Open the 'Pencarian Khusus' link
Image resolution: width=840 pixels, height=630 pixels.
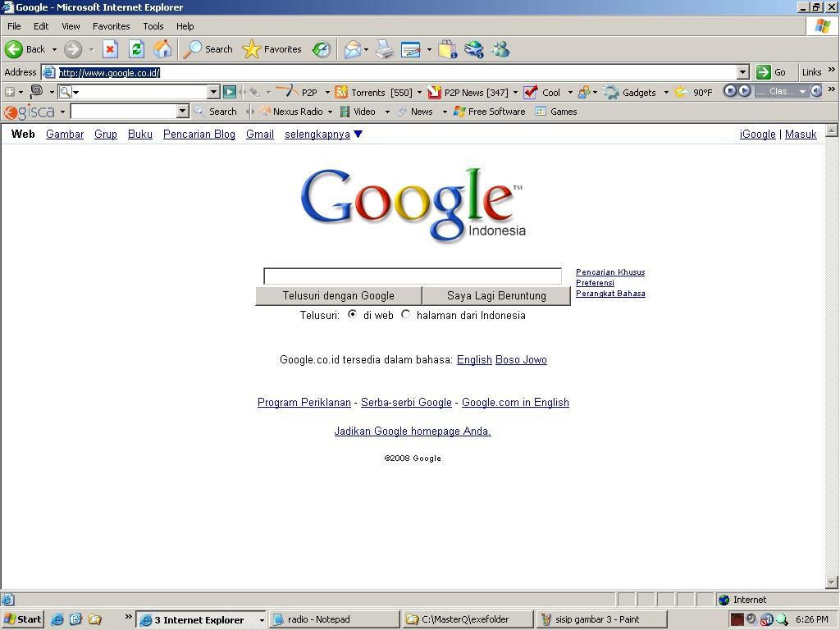click(x=610, y=272)
